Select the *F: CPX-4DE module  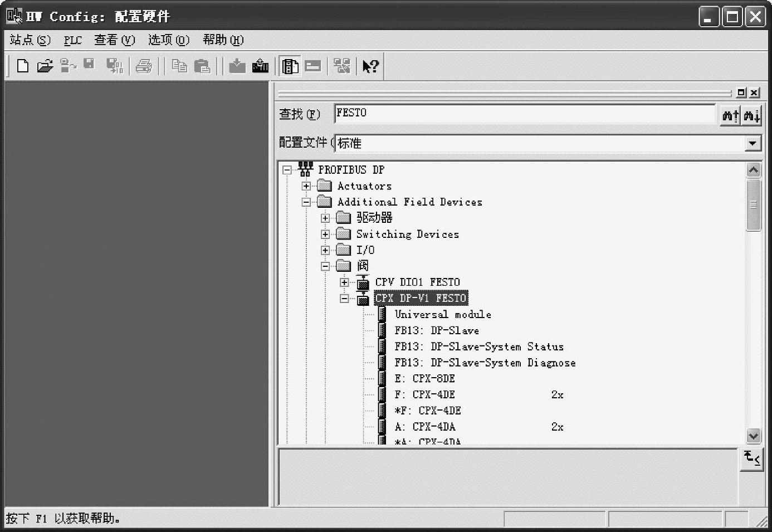428,411
